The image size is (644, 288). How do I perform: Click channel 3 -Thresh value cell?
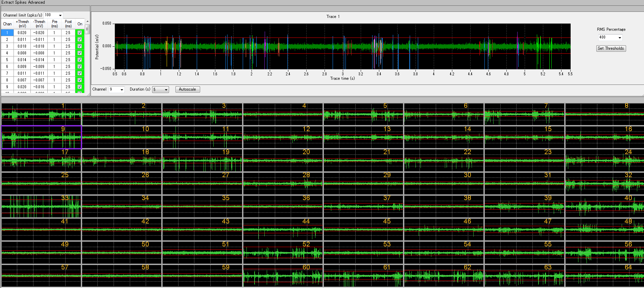(39, 46)
